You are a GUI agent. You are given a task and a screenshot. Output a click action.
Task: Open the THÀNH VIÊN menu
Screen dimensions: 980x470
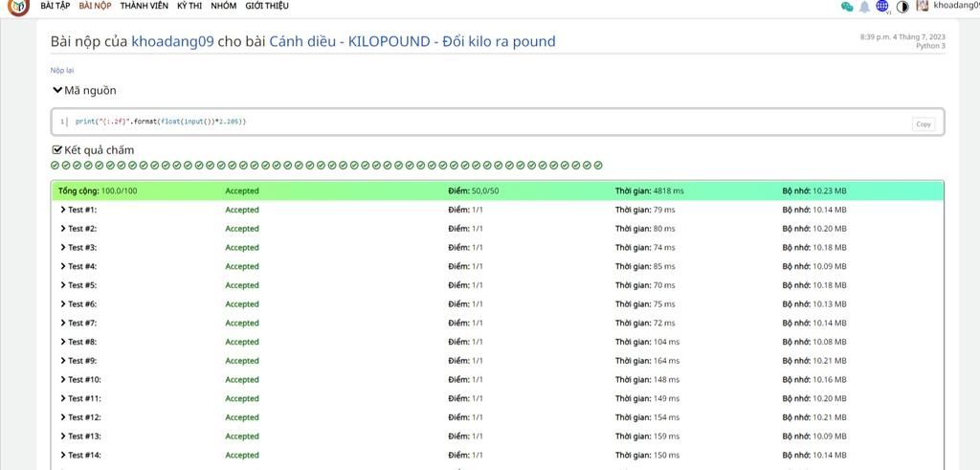coord(144,6)
